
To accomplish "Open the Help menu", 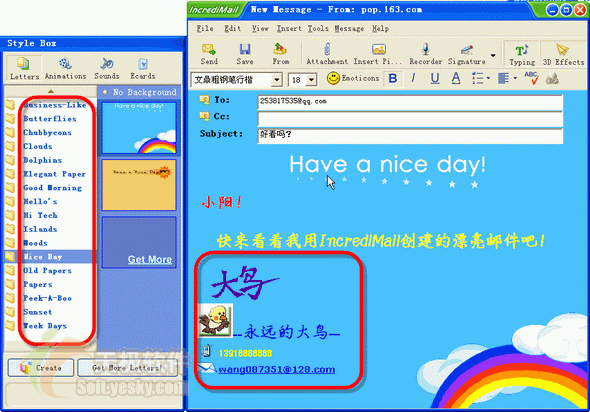I will point(380,29).
